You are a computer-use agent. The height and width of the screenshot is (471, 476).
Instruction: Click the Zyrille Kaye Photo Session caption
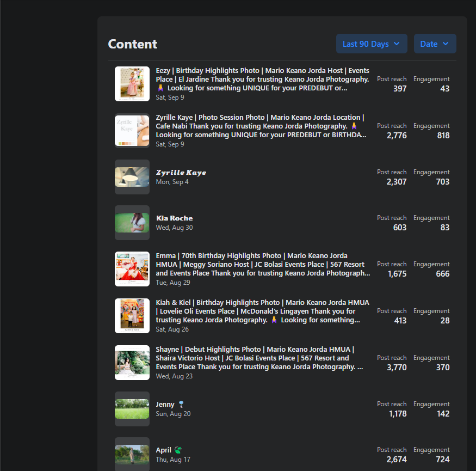click(262, 126)
